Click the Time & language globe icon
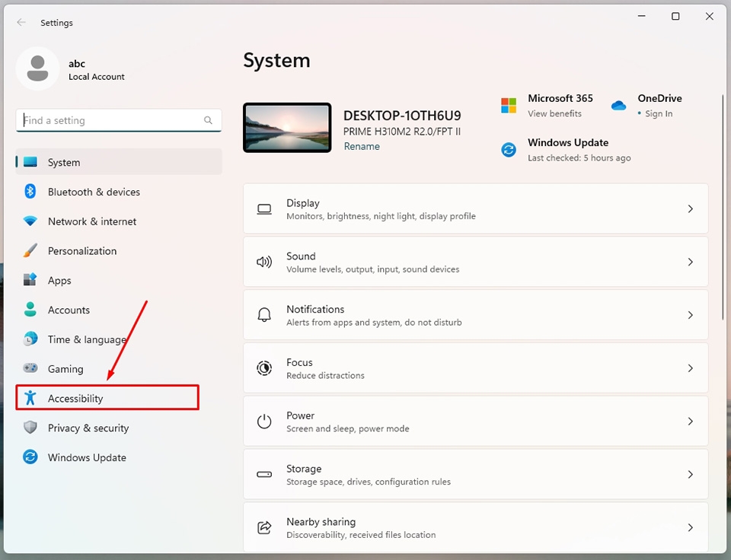The height and width of the screenshot is (560, 731). pyautogui.click(x=30, y=339)
